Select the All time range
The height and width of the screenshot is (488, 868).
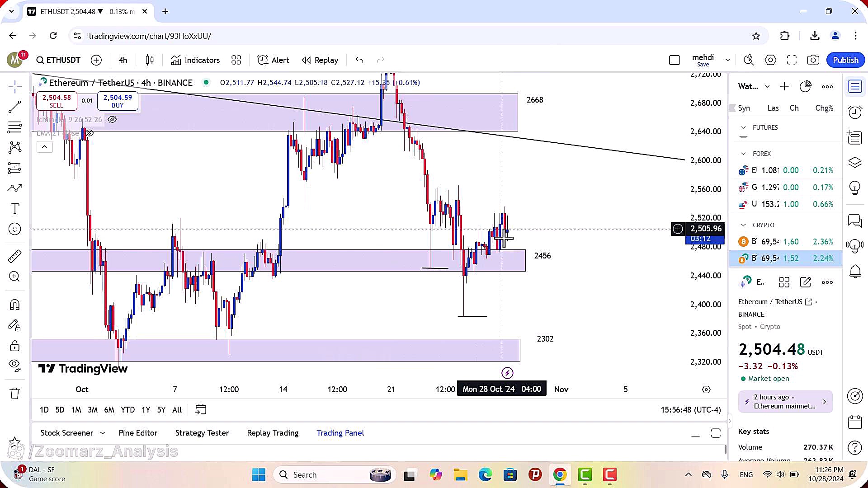point(177,410)
